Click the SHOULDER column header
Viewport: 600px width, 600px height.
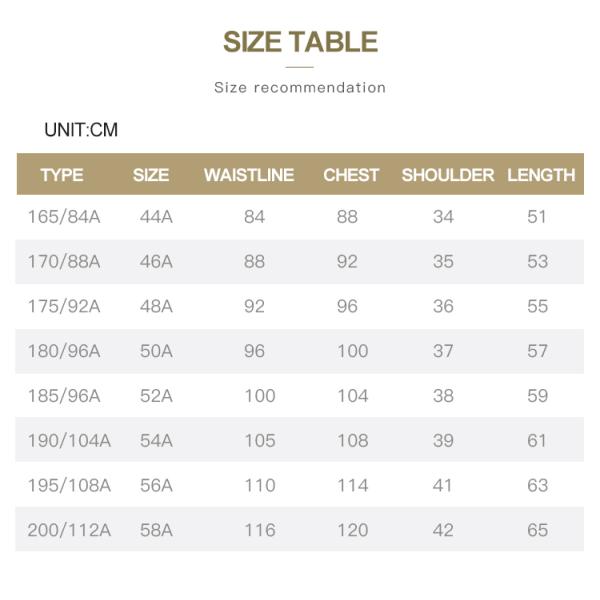447,175
